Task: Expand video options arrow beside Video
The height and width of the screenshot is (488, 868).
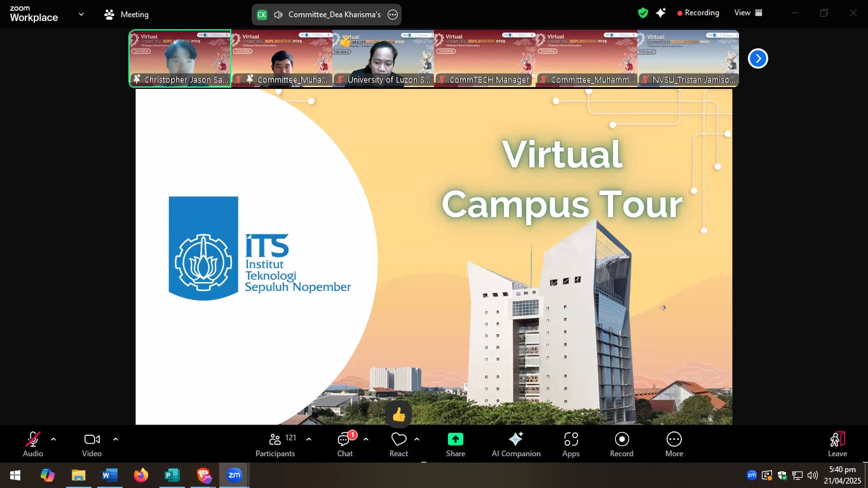Action: coord(116,439)
